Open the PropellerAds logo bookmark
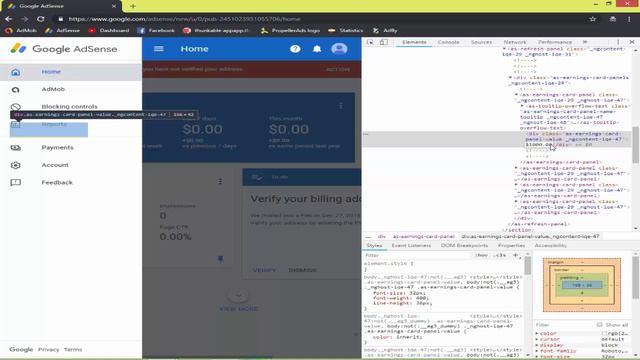The image size is (640, 360). click(x=290, y=31)
